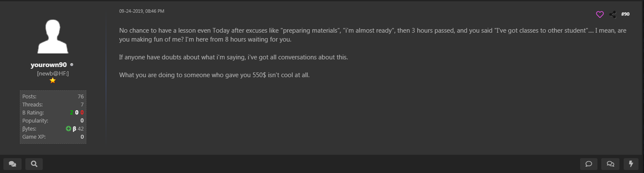Click the red negative B Rating number
This screenshot has height=173, width=644.
pyautogui.click(x=82, y=112)
